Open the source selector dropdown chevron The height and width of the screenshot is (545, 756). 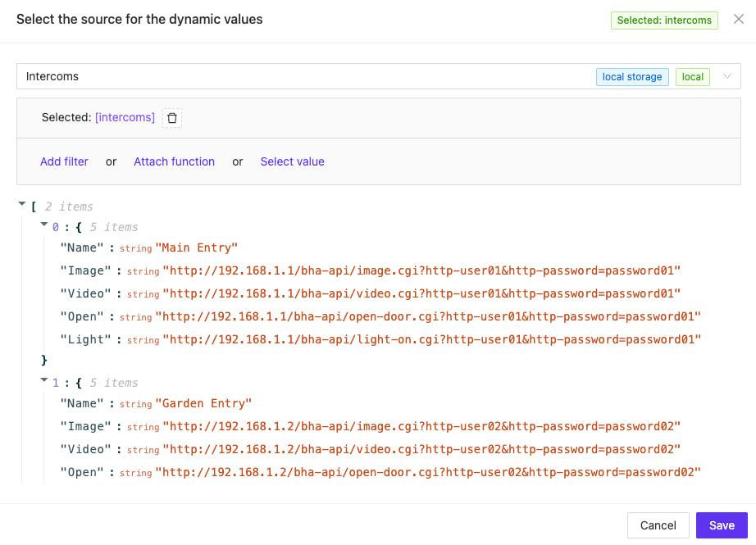point(727,76)
